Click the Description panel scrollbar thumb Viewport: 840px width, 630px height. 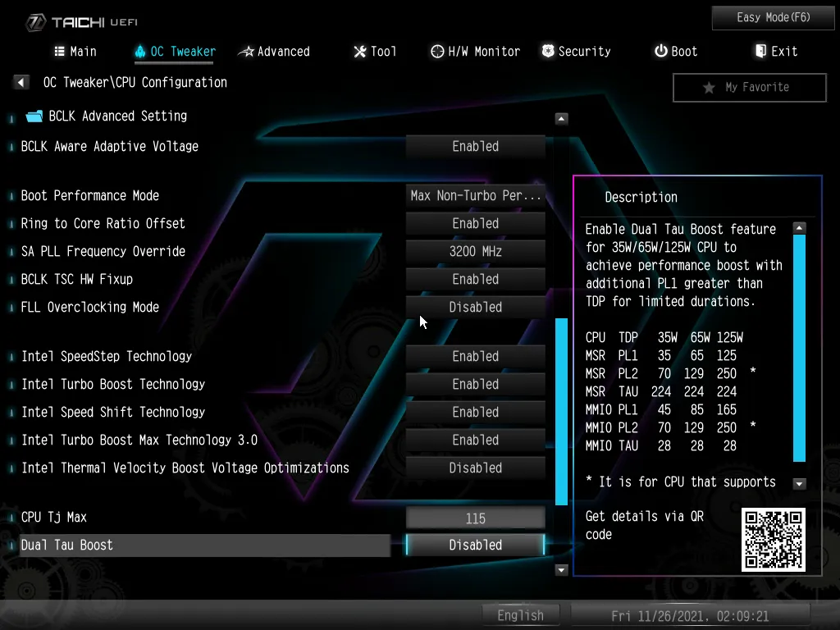tap(799, 348)
